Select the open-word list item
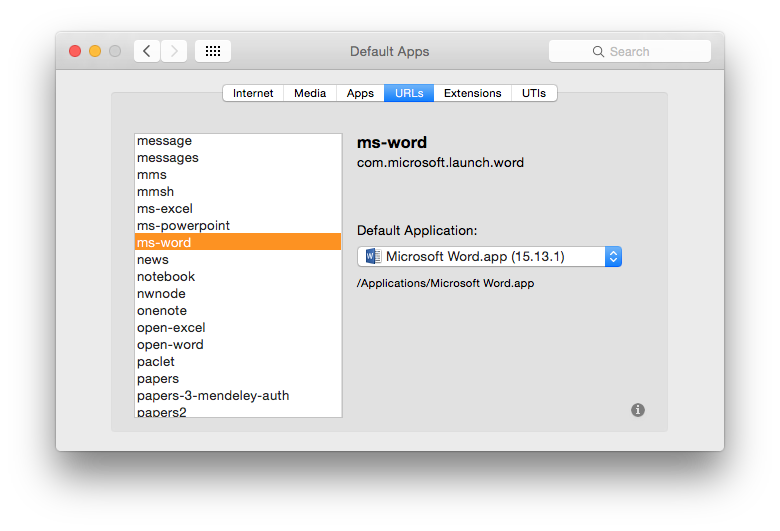 [x=170, y=344]
